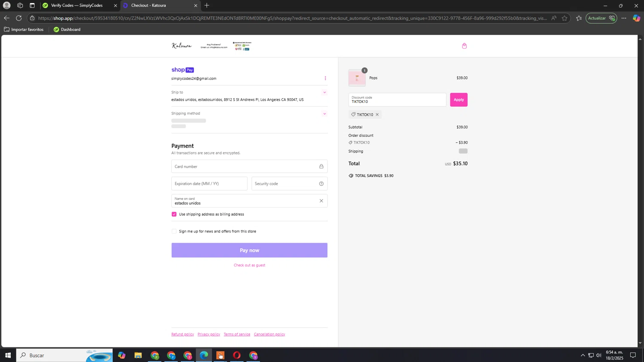Click the Card number field
644x362 pixels.
[x=249, y=166]
